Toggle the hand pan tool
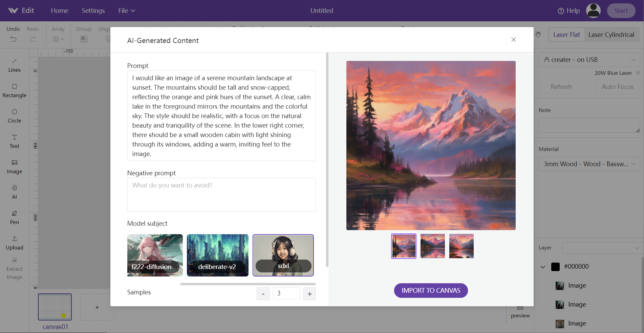This screenshot has width=644, height=333. point(538,34)
